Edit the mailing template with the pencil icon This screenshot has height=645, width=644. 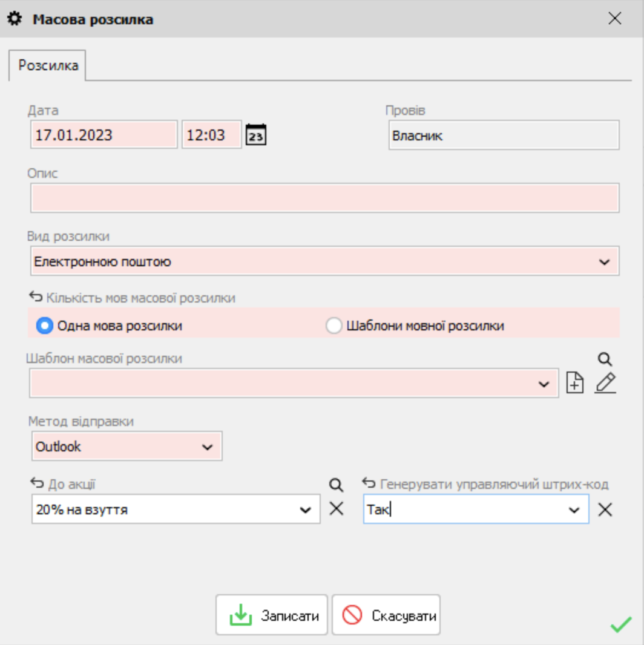[605, 384]
